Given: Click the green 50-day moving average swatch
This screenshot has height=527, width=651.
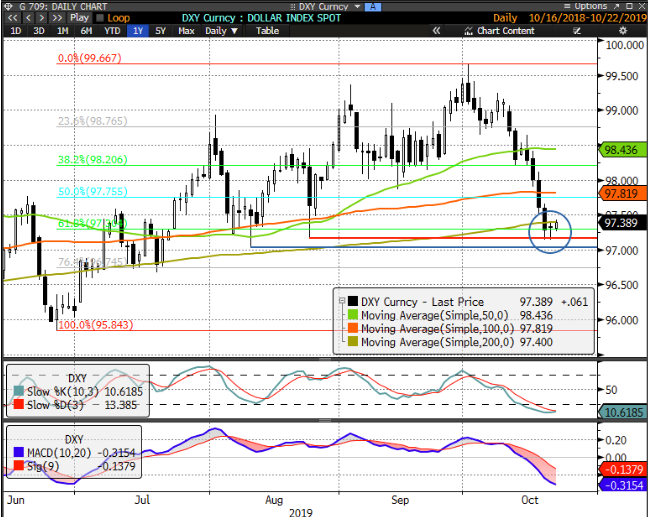Looking at the screenshot, I should pyautogui.click(x=349, y=314).
